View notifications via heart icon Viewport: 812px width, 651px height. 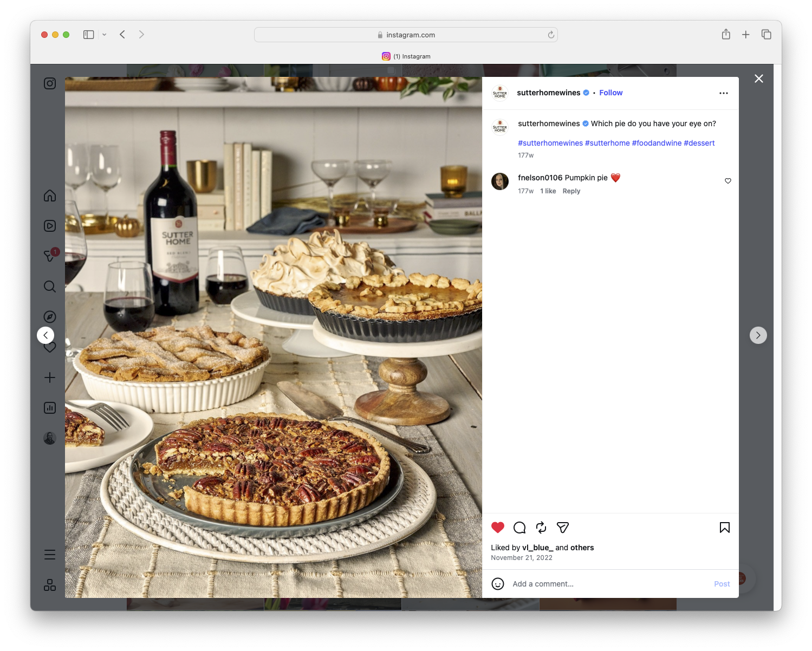point(49,347)
